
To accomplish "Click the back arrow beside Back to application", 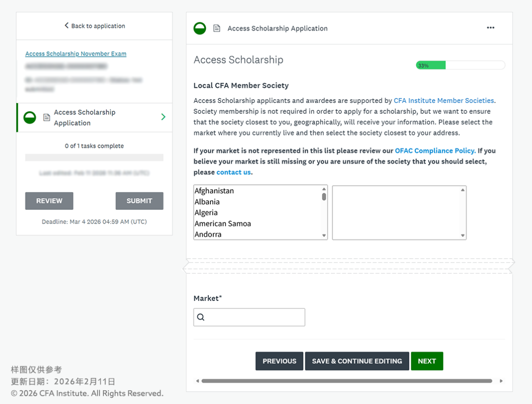I will (x=66, y=26).
